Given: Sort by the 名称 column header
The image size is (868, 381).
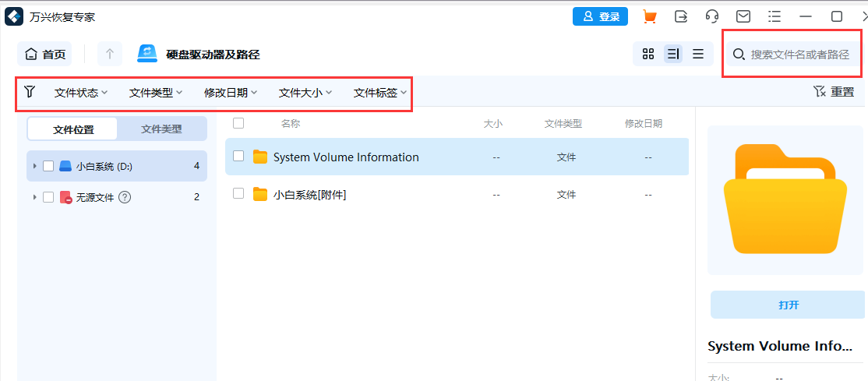Looking at the screenshot, I should click(x=290, y=123).
